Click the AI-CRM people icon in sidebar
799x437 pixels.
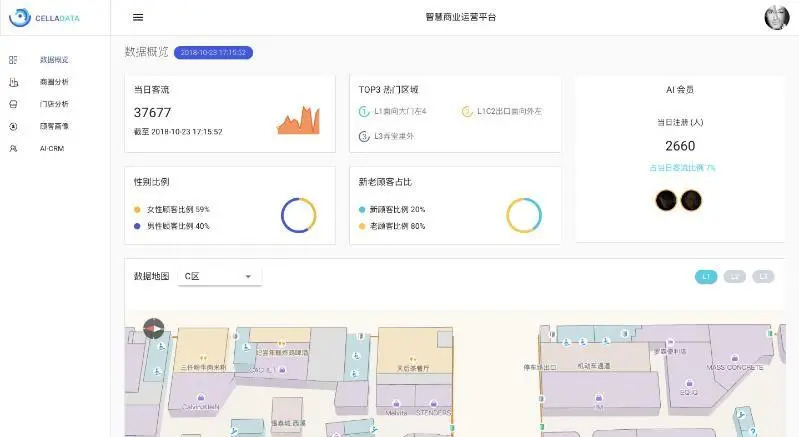point(13,148)
